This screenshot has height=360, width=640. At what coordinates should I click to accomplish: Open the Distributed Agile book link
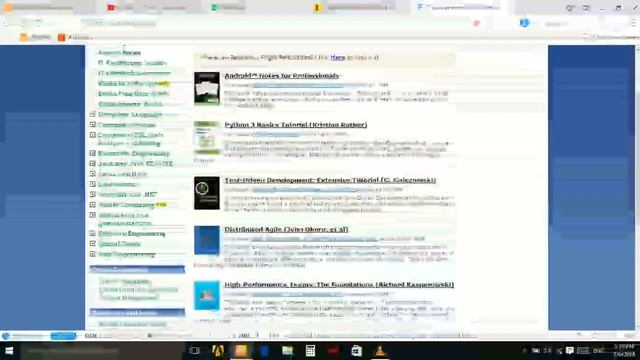pyautogui.click(x=286, y=229)
